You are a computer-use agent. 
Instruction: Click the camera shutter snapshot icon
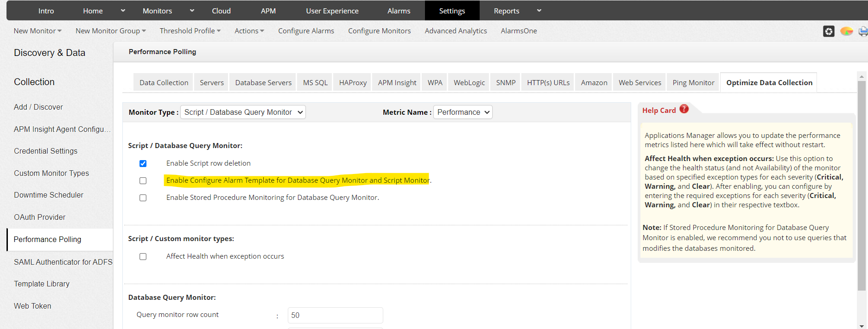coord(829,31)
